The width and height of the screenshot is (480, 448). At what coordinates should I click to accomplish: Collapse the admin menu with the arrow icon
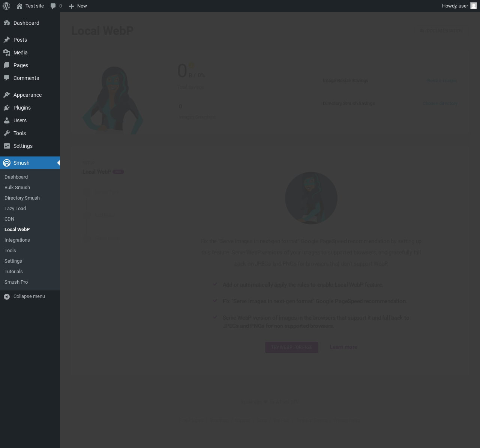(x=7, y=296)
